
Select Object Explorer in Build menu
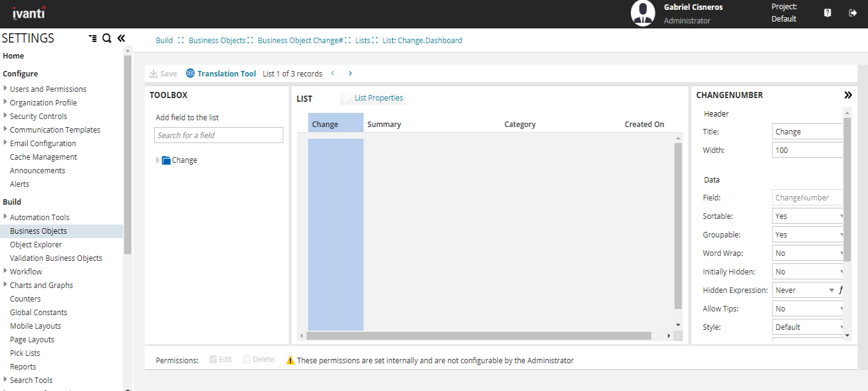pos(36,244)
